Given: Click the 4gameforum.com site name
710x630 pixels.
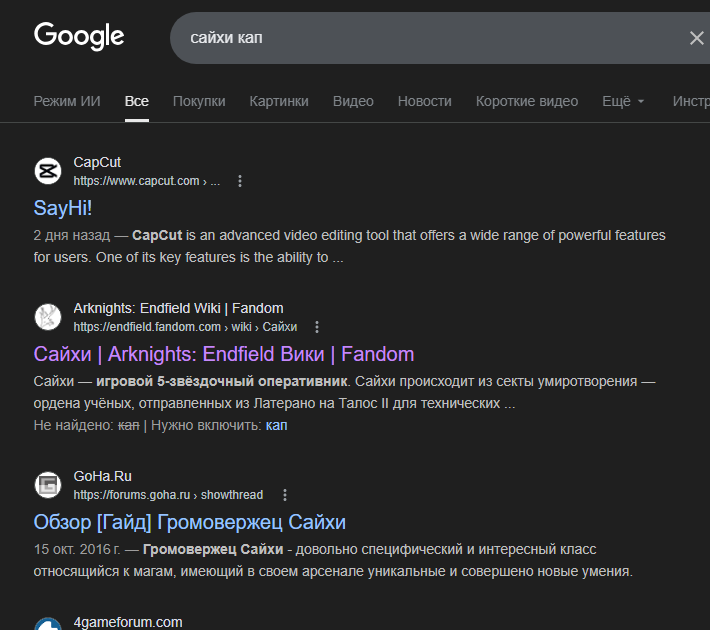Looking at the screenshot, I should click(128, 622).
